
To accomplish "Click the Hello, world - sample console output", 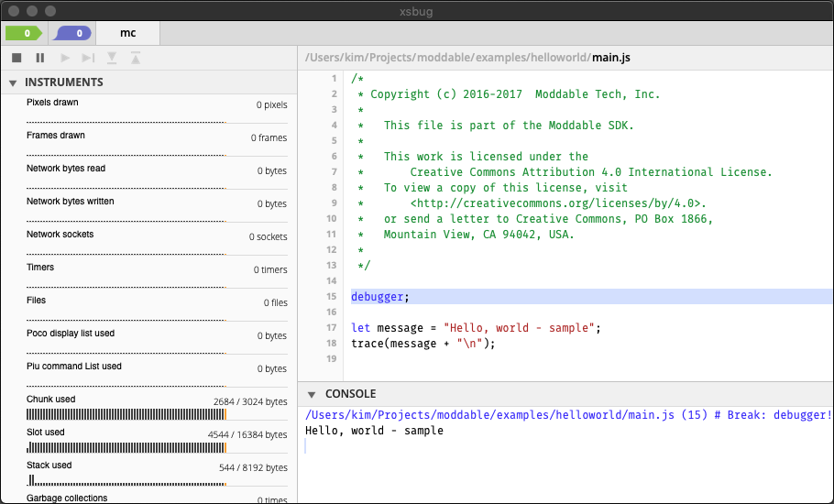I will pos(374,431).
